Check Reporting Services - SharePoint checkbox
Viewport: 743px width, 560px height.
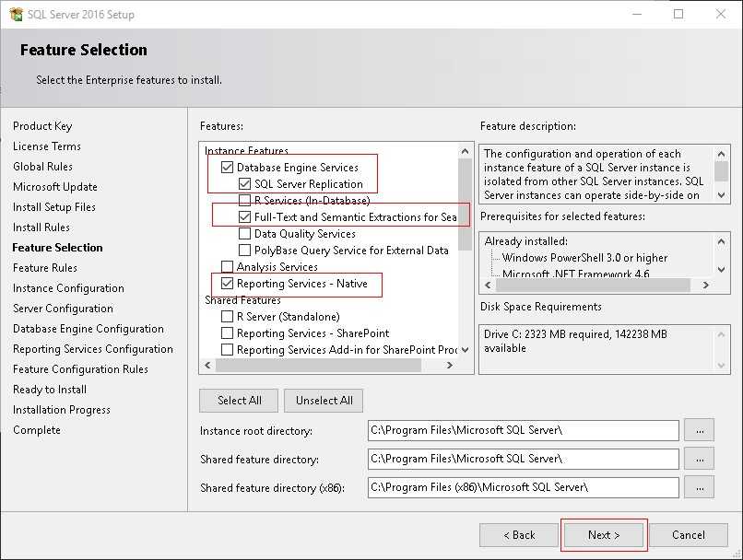pos(227,332)
